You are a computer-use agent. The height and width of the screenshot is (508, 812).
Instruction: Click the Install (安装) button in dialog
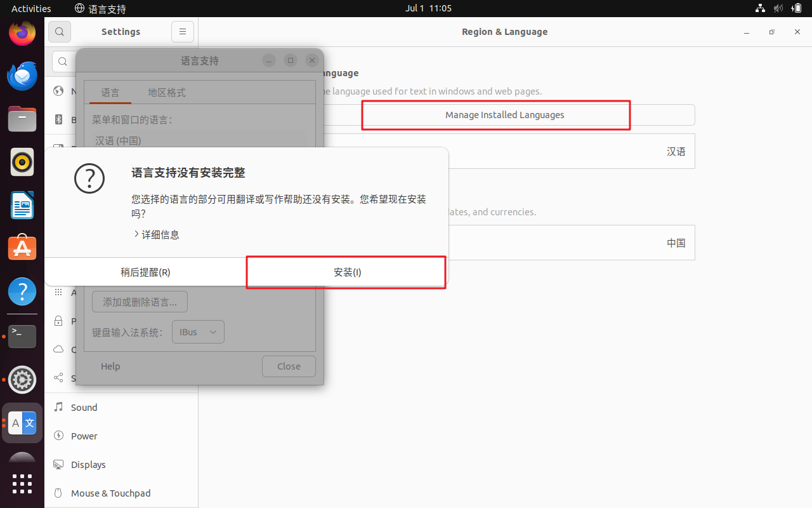[346, 272]
